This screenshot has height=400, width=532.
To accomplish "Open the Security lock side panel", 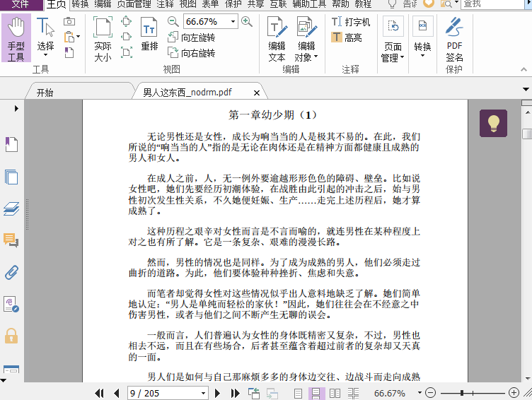I will pos(11,336).
